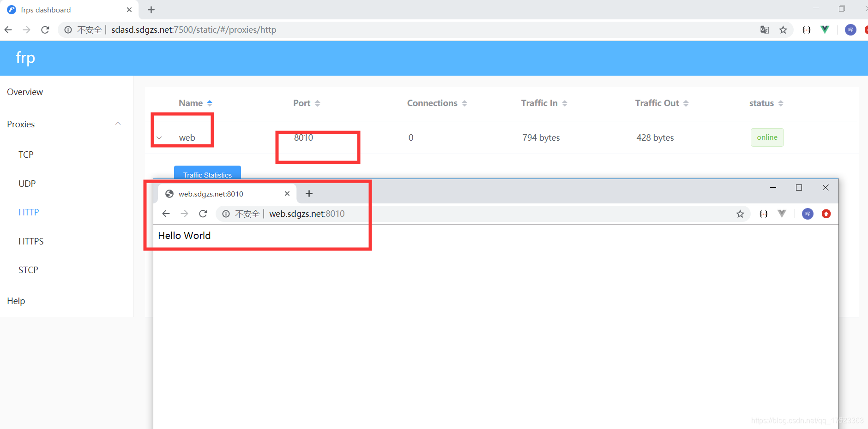
Task: Restore down the frps dashboard browser window
Action: click(842, 8)
